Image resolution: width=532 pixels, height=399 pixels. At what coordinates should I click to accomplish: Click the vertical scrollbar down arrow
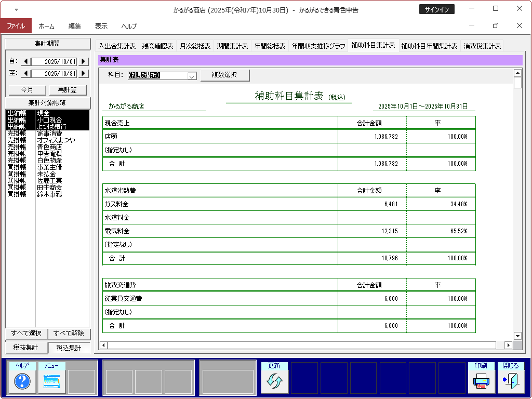click(x=517, y=336)
